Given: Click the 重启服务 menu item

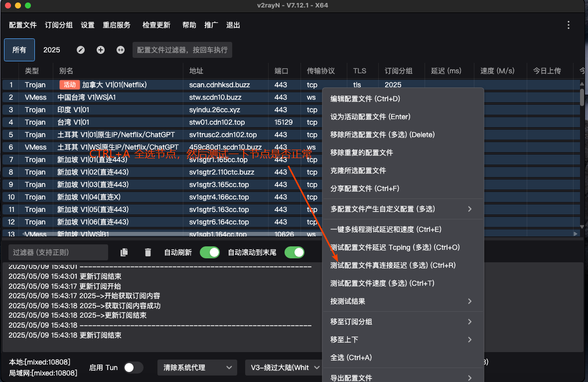Looking at the screenshot, I should pyautogui.click(x=117, y=25).
